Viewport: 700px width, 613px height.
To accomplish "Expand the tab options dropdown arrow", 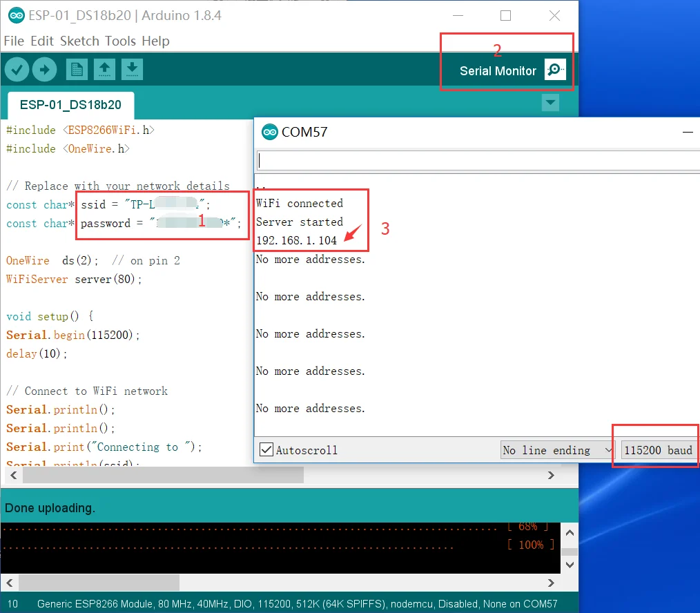I will [550, 103].
